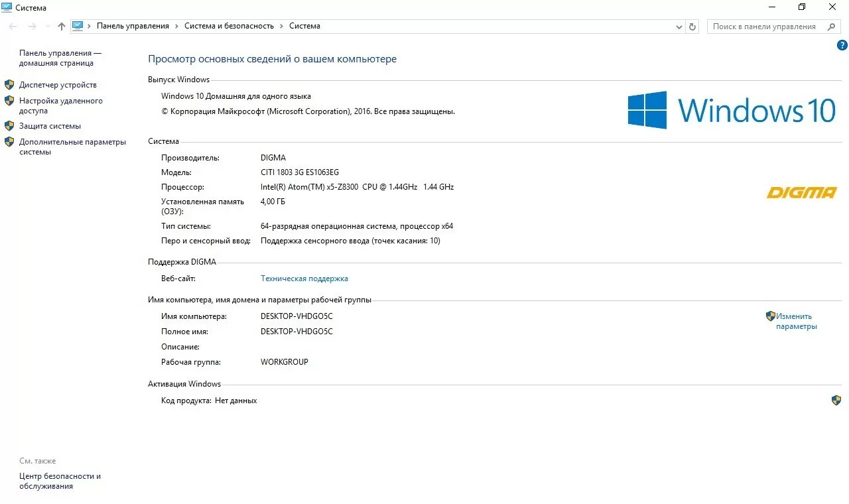Expand the address bar history dropdown
This screenshot has width=849, height=504.
(x=679, y=27)
